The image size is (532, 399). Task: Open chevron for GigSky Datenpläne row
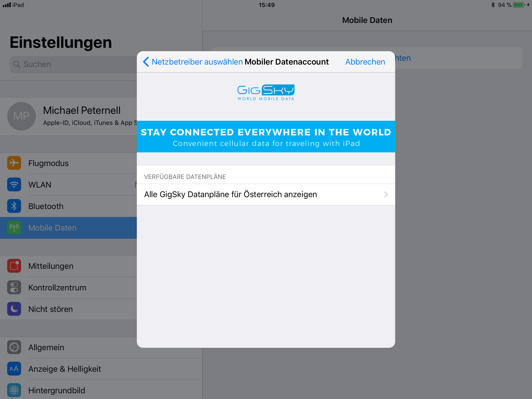tap(386, 194)
